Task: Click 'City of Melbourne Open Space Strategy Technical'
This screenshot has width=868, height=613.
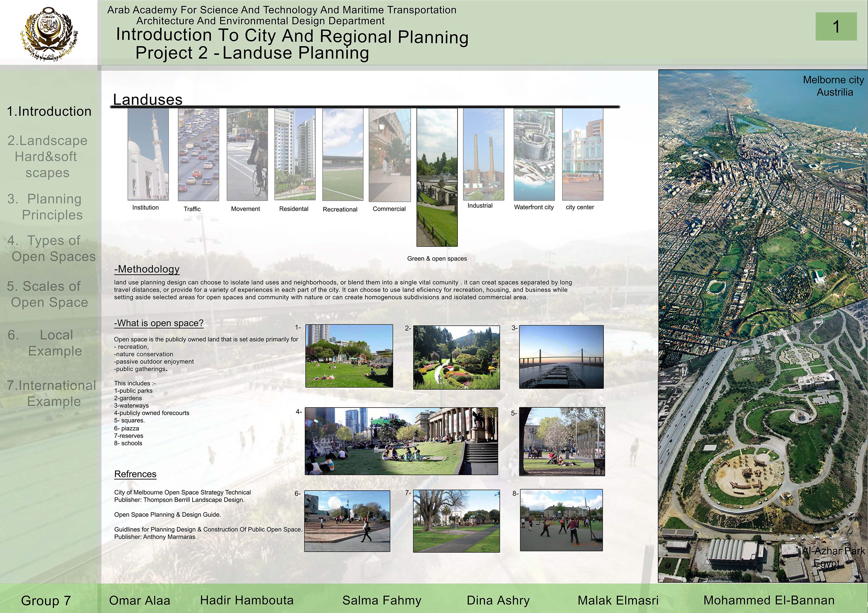Action: click(x=183, y=493)
